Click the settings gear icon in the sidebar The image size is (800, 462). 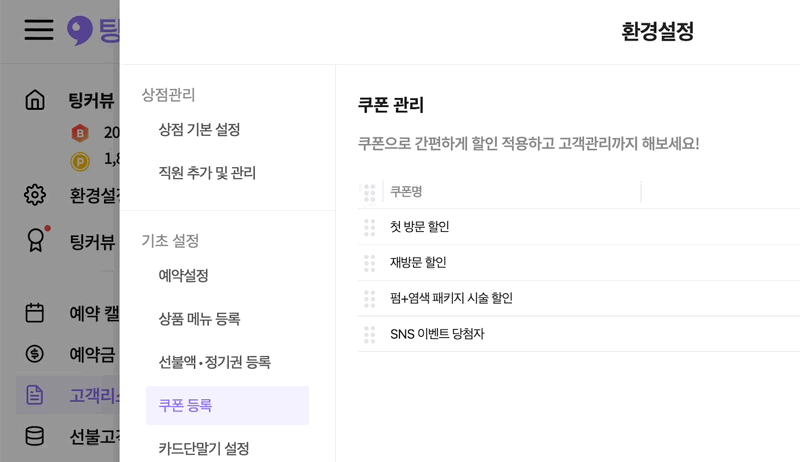(35, 194)
